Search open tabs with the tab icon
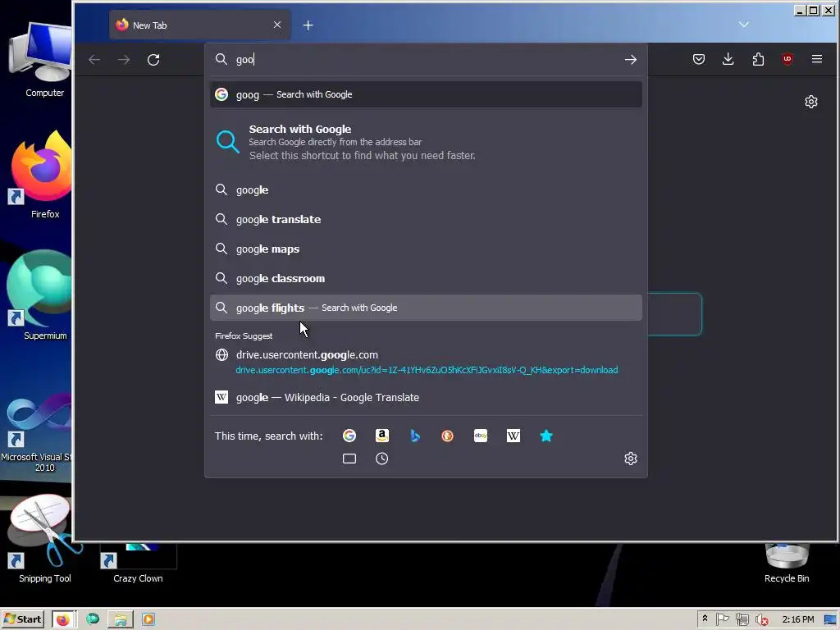840x630 pixels. (x=349, y=459)
